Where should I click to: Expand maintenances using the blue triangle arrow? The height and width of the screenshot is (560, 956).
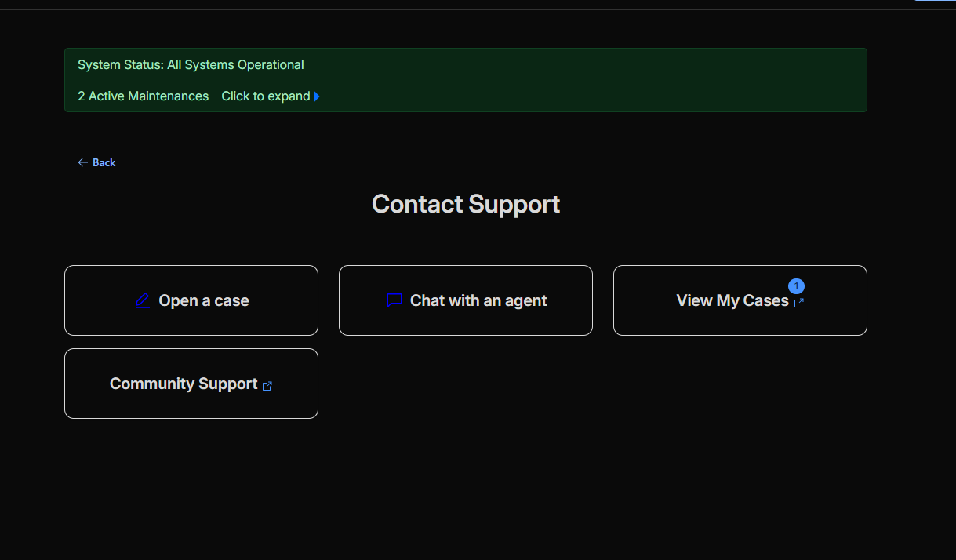tap(317, 96)
